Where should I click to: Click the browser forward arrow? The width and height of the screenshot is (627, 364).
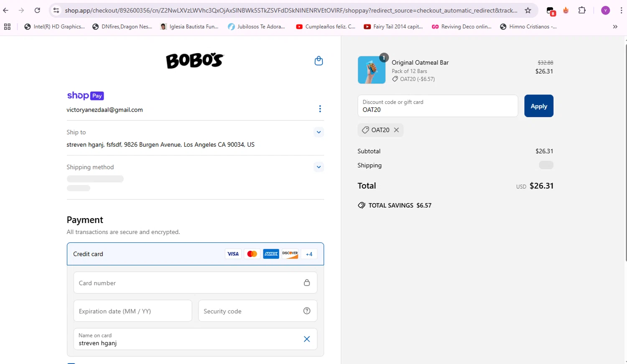(x=21, y=10)
